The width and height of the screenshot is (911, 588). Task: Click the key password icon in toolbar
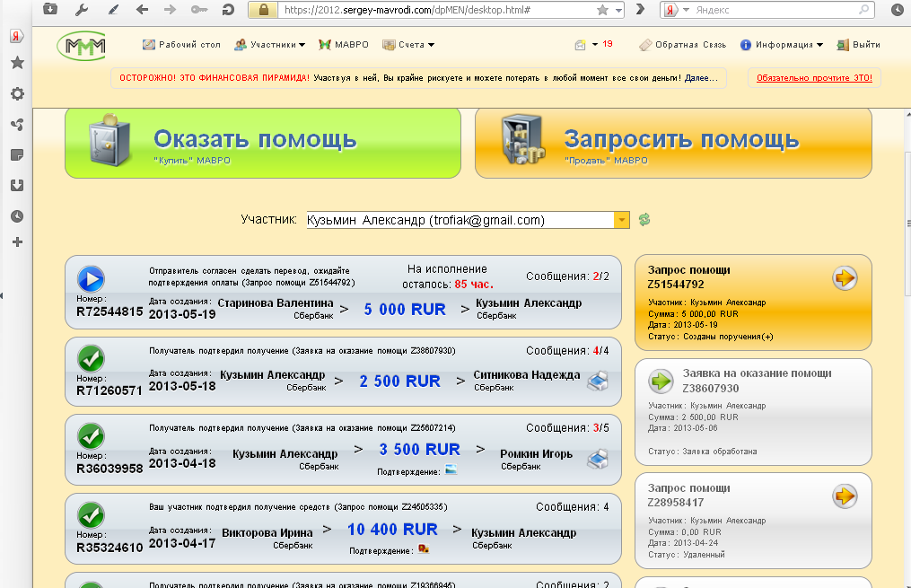pos(198,9)
